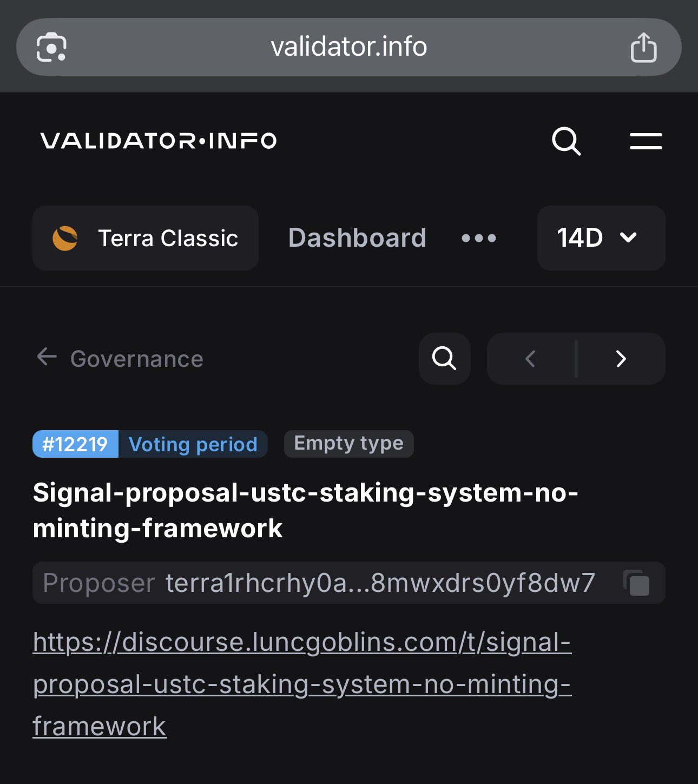Go back to Governance page
698x784 pixels.
136,359
